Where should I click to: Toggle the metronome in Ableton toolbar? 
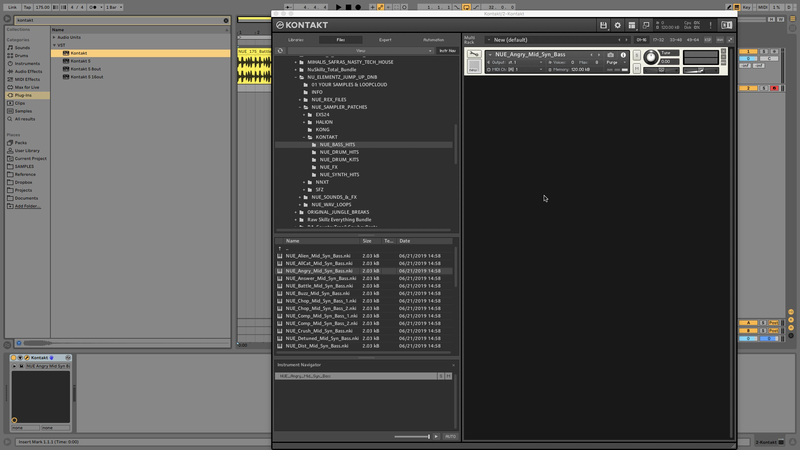point(93,7)
